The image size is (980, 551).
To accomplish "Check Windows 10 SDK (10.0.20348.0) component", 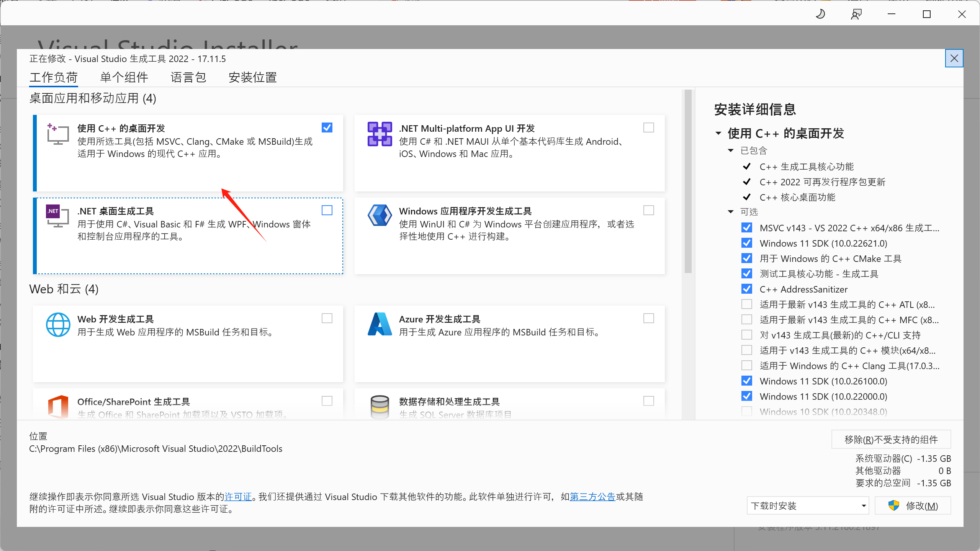I will point(747,412).
